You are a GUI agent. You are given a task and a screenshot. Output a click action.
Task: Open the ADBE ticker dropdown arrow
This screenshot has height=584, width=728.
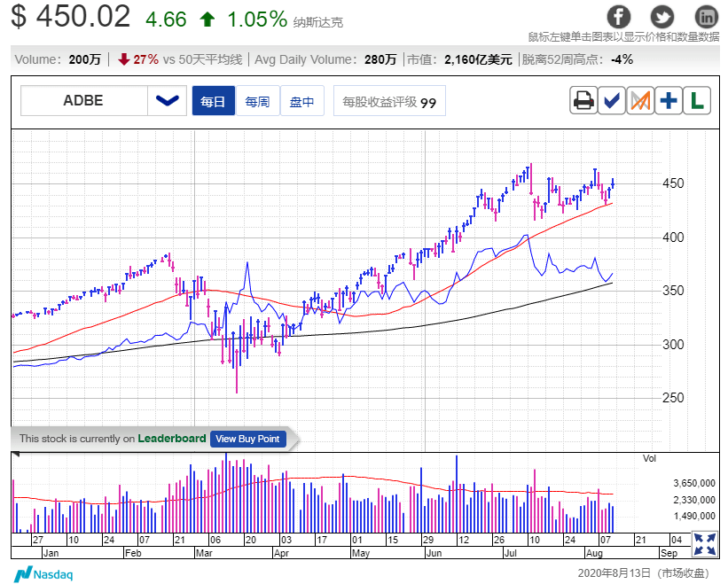click(x=167, y=100)
